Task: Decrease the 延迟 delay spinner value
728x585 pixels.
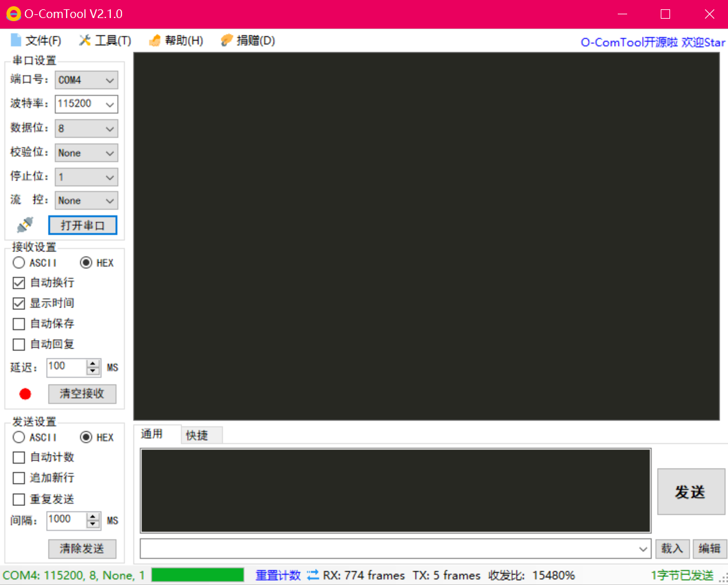Action: pyautogui.click(x=93, y=371)
